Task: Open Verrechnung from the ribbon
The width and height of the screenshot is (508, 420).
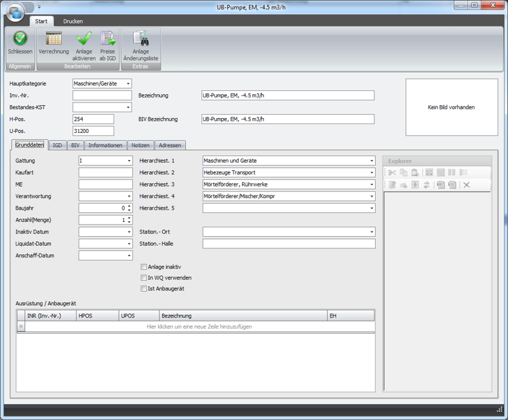Action: coord(54,39)
